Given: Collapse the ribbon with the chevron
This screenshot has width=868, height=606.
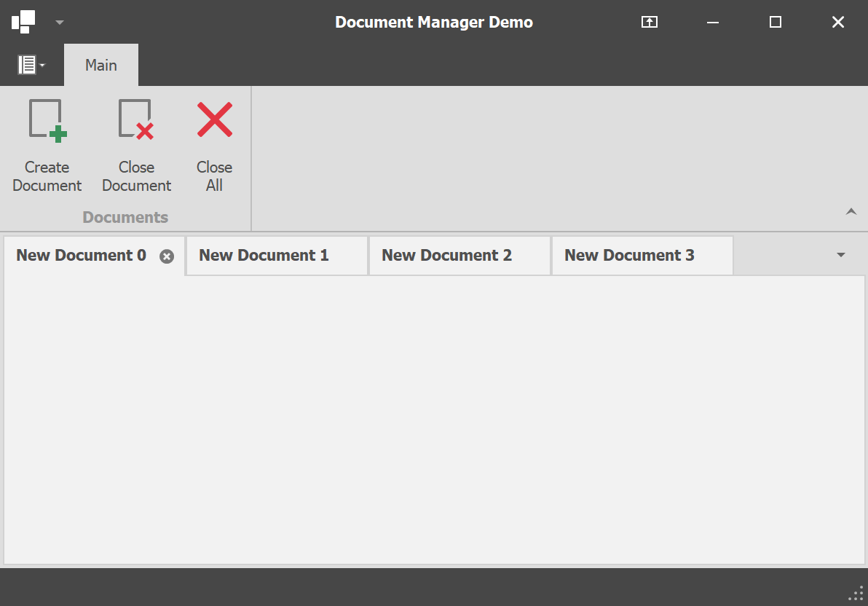Looking at the screenshot, I should tap(851, 211).
